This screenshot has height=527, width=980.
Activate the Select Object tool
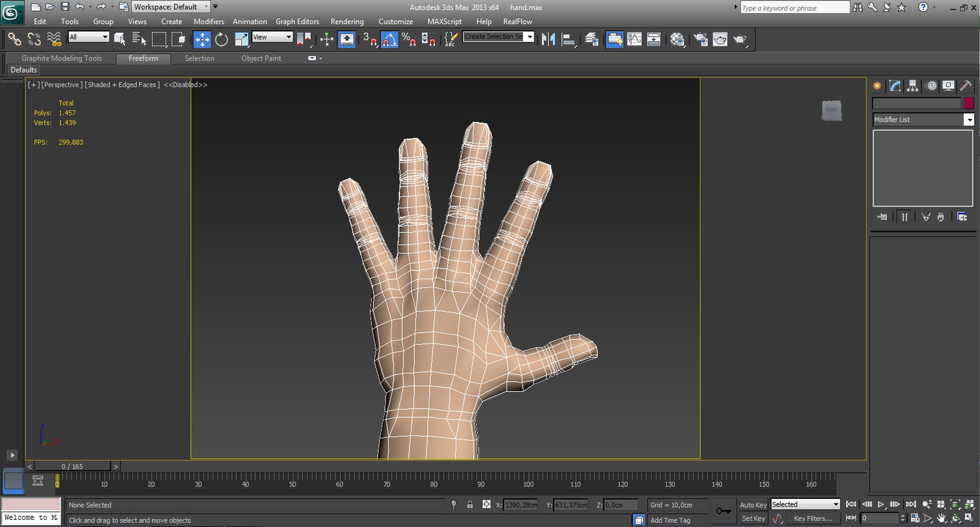click(x=119, y=39)
